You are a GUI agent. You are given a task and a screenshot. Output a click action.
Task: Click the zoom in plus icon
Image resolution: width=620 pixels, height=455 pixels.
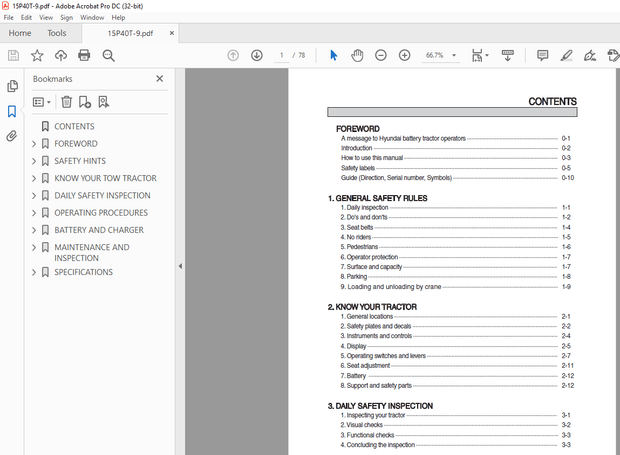coord(404,55)
